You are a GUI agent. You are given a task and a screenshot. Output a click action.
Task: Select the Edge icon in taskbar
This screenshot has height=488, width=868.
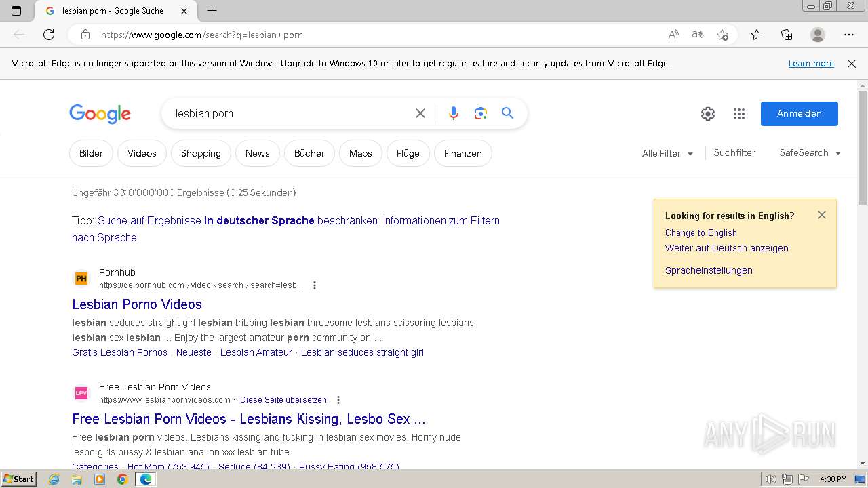pyautogui.click(x=145, y=479)
